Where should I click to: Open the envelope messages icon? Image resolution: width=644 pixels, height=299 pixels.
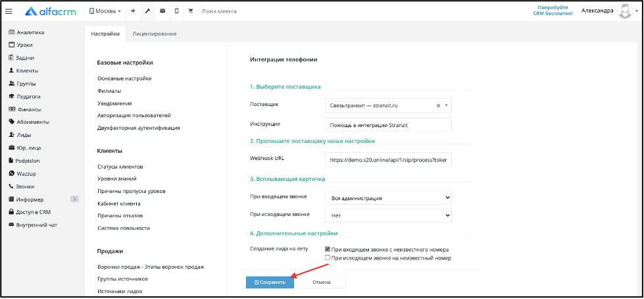162,11
